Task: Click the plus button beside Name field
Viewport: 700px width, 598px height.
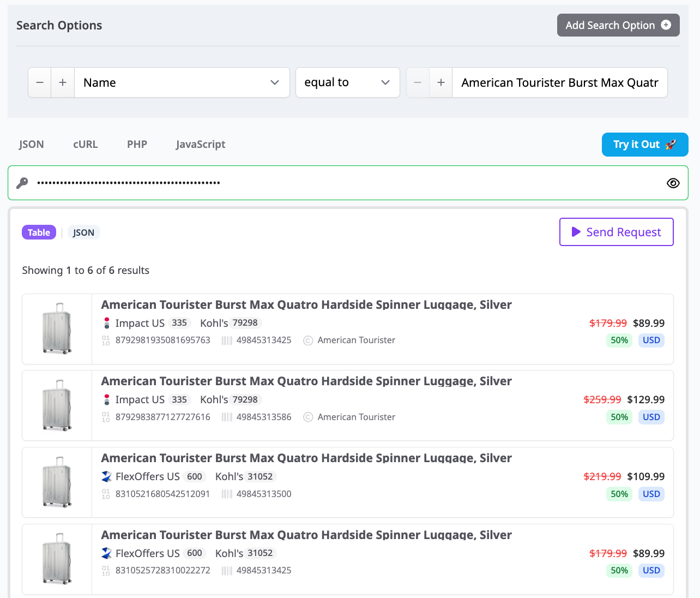Action: click(63, 82)
